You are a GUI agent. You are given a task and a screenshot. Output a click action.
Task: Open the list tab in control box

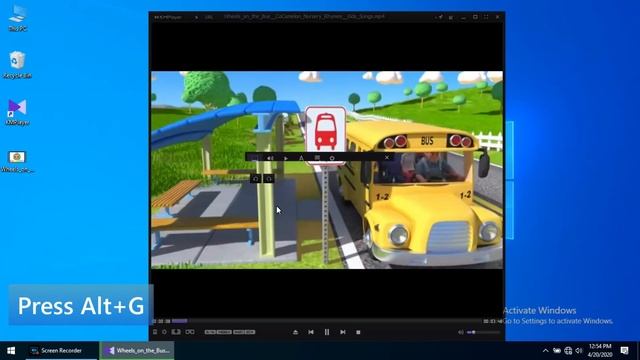317,158
